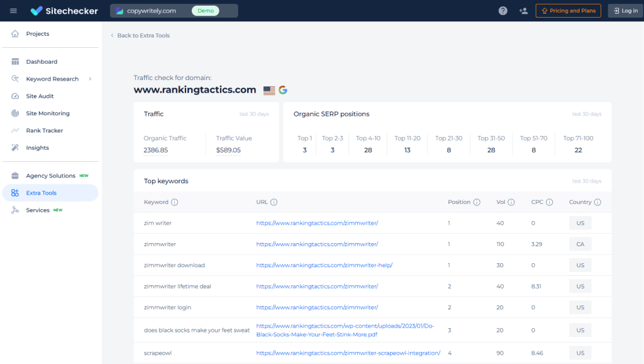Image resolution: width=644 pixels, height=364 pixels.
Task: Go Back to Extra Tools
Action: pos(140,35)
